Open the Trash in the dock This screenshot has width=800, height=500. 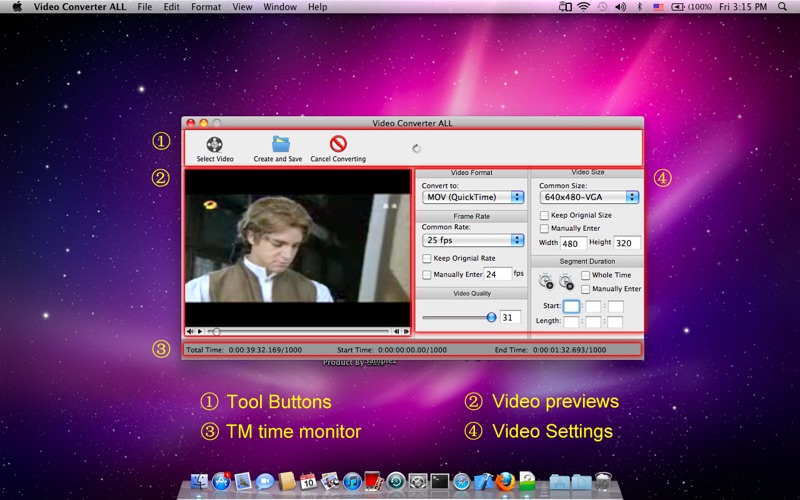(604, 481)
